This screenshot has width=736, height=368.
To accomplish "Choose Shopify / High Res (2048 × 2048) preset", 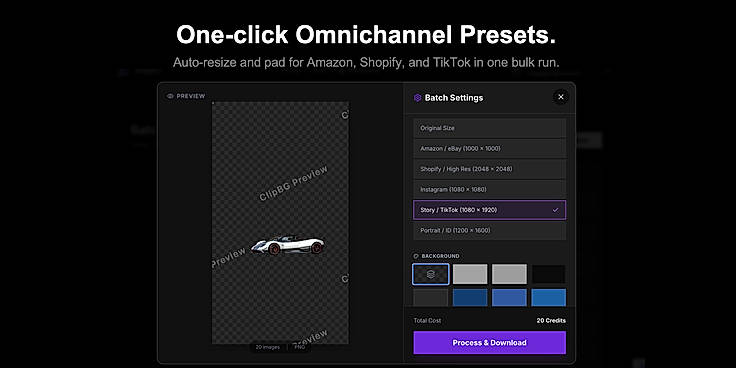I will pos(489,169).
